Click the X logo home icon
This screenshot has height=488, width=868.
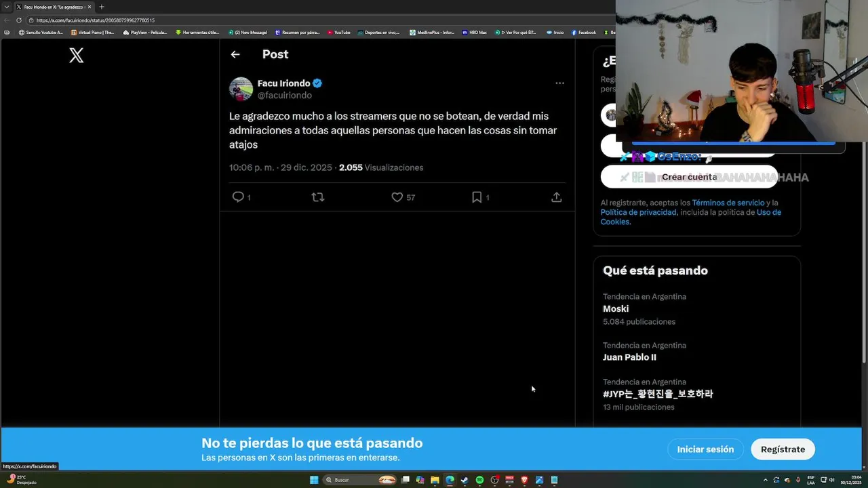tap(76, 56)
